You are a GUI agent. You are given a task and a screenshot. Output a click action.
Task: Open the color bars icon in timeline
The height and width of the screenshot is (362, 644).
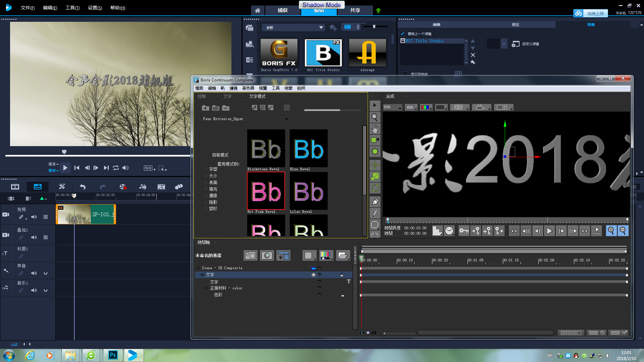point(326,255)
